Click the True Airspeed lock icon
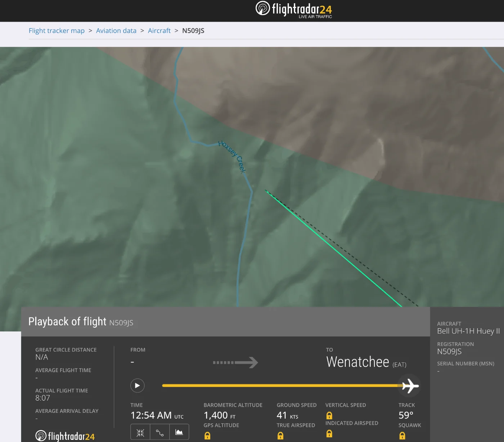The width and height of the screenshot is (504, 442). 280,436
